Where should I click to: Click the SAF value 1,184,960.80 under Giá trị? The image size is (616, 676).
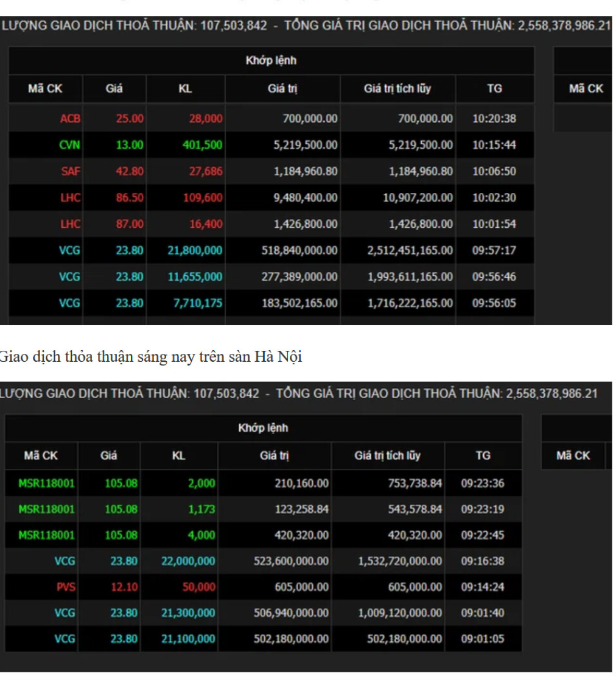(x=306, y=171)
